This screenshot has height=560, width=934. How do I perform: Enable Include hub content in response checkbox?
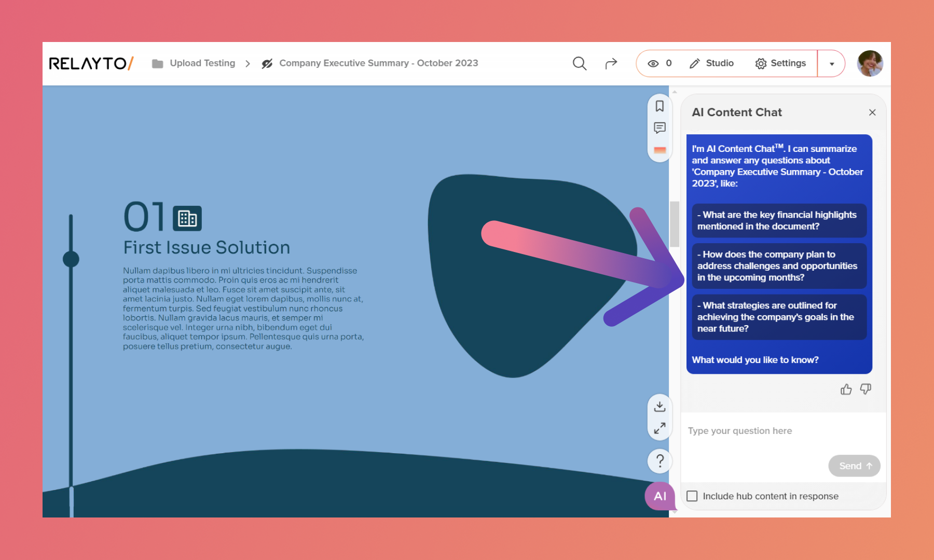click(x=692, y=496)
